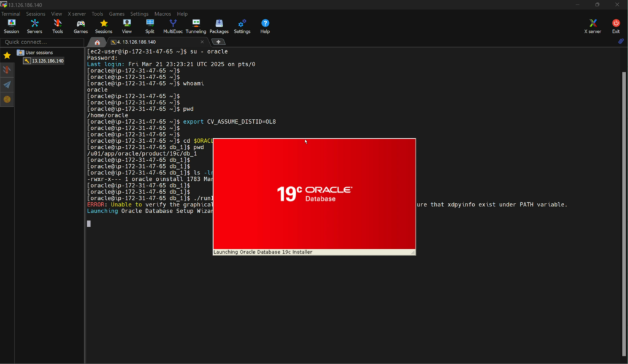Viewport: 628px width, 364px height.
Task: Click the '/home/oracle' output line
Action: (108, 115)
